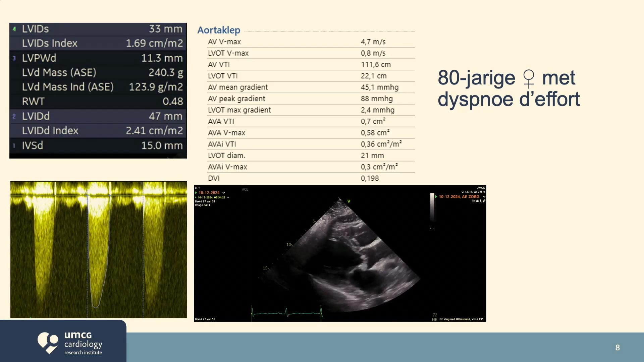Select the LVIDd 47 mm row

pyautogui.click(x=98, y=116)
